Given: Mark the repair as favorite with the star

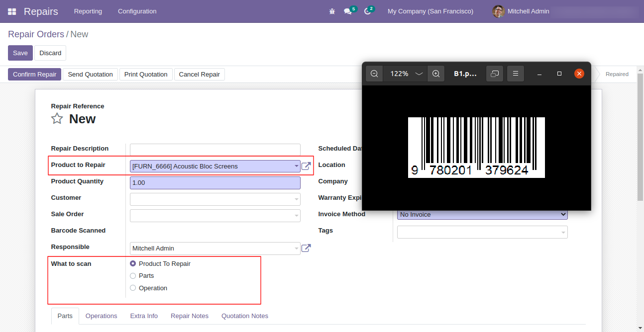Looking at the screenshot, I should click(57, 118).
